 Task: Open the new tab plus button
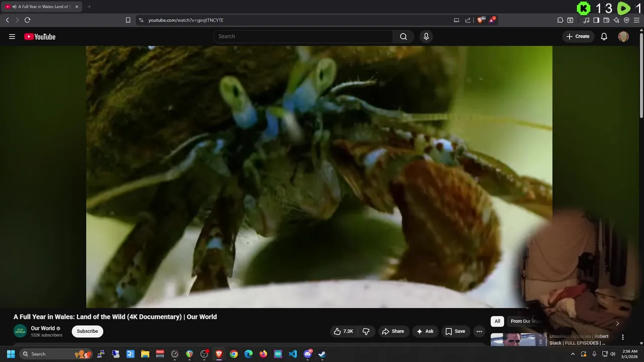pyautogui.click(x=89, y=7)
